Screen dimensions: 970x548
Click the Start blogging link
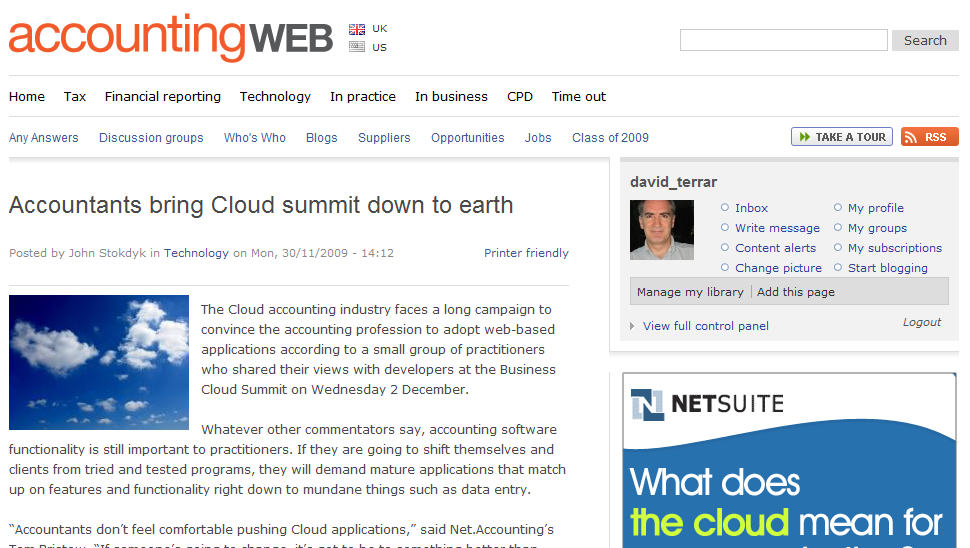tap(888, 268)
